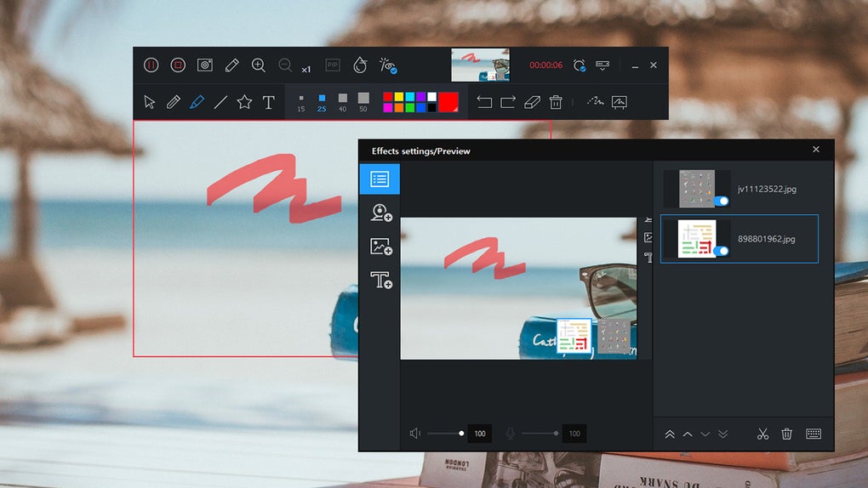Click the speaker volume value field 100
This screenshot has width=868, height=488.
coord(480,434)
